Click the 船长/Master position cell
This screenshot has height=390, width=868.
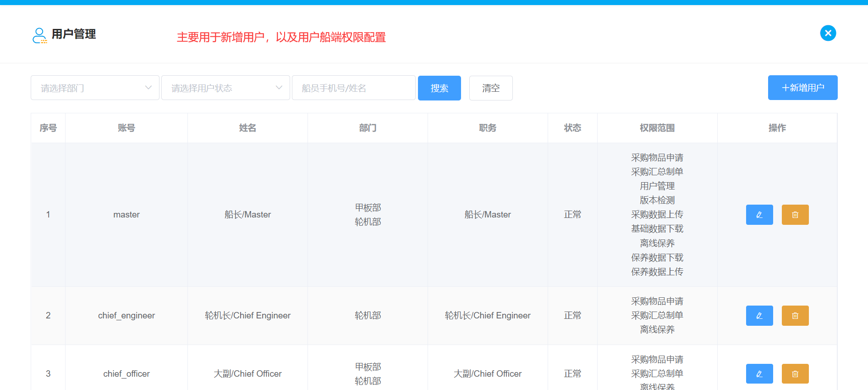point(488,215)
